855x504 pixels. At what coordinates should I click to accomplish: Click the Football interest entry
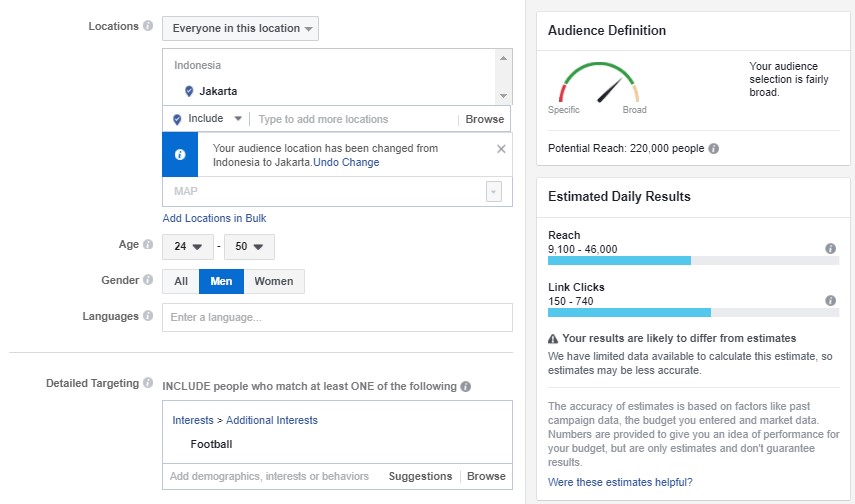212,444
